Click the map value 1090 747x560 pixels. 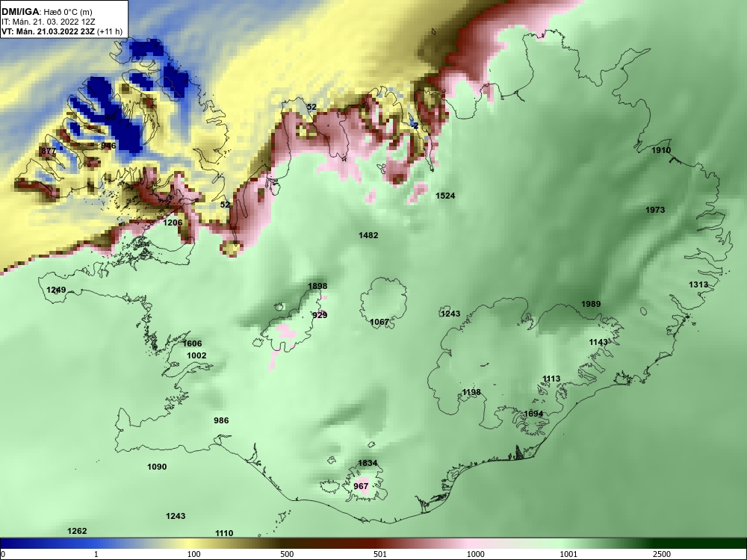[157, 467]
